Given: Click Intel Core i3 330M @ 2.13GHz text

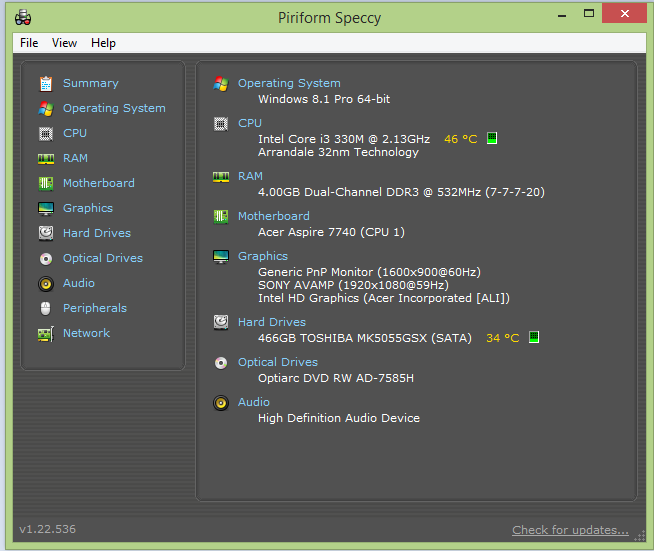Looking at the screenshot, I should 344,139.
